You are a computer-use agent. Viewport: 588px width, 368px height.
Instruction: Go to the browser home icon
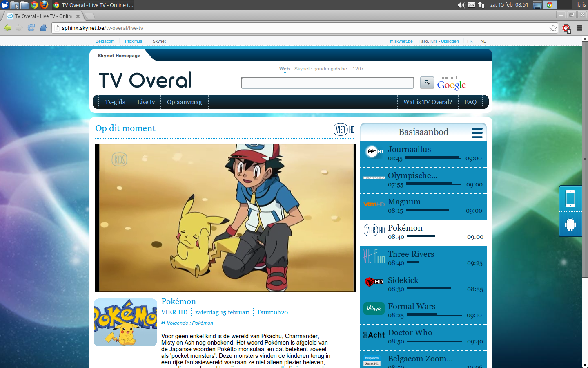(43, 28)
